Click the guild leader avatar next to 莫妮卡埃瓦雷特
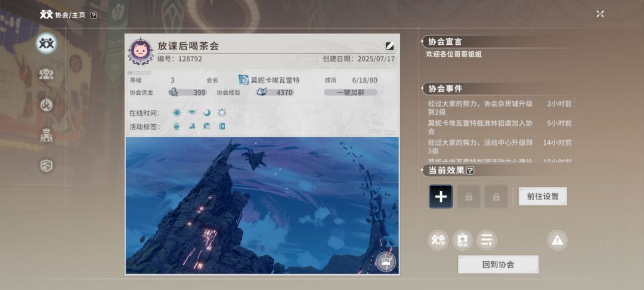Image resolution: width=644 pixels, height=290 pixels. pyautogui.click(x=244, y=80)
